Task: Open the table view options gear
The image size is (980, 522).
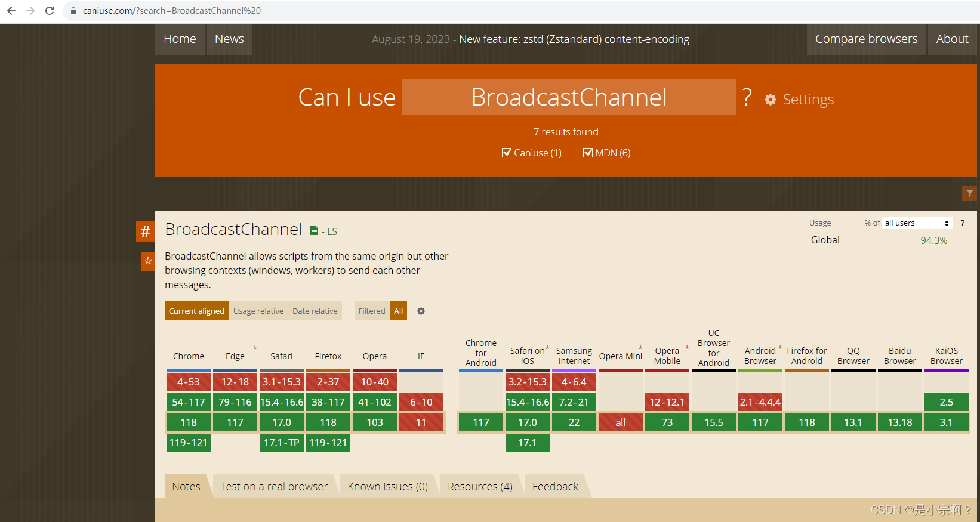Action: pyautogui.click(x=421, y=311)
